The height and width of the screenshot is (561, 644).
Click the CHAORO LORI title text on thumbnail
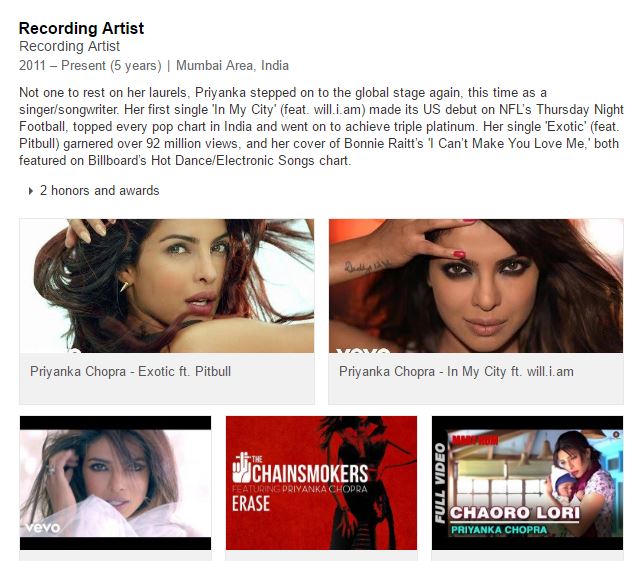(515, 513)
